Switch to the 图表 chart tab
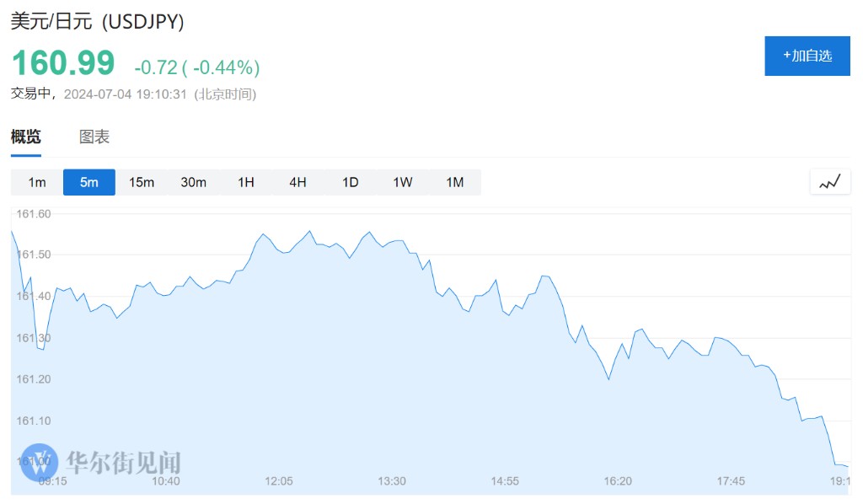The height and width of the screenshot is (504, 863). 94,137
